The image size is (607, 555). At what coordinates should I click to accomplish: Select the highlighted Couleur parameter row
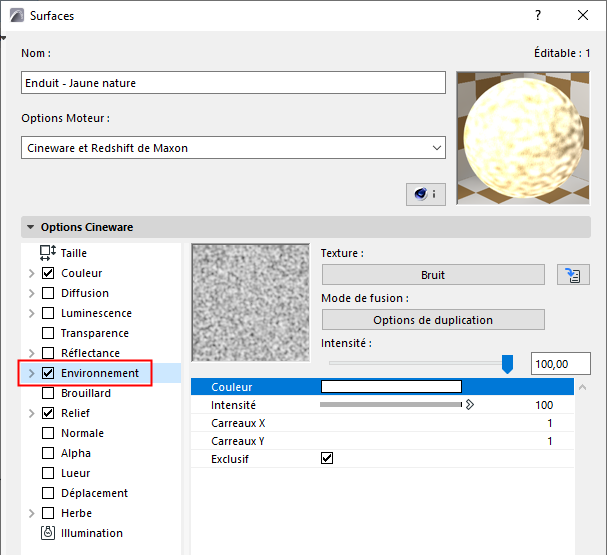click(x=382, y=387)
